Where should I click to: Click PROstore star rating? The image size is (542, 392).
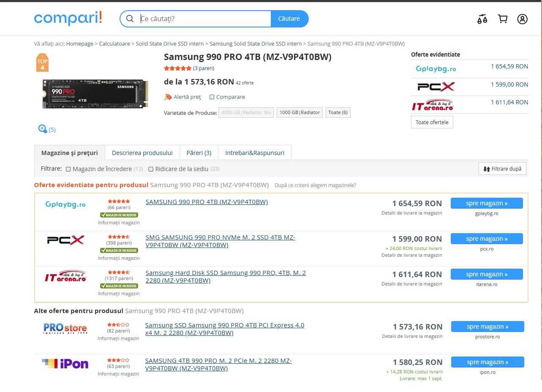click(x=118, y=325)
